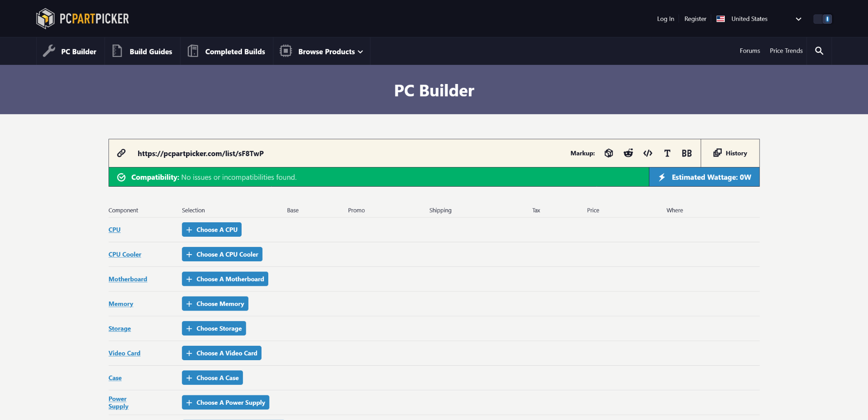The width and height of the screenshot is (868, 420).
Task: Click the "Where" column header
Action: click(x=675, y=210)
